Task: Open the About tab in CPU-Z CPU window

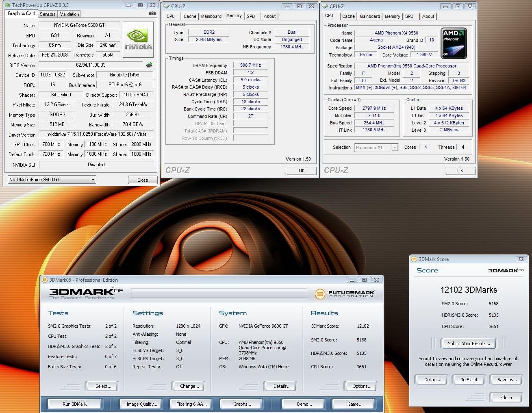Action: pos(428,16)
